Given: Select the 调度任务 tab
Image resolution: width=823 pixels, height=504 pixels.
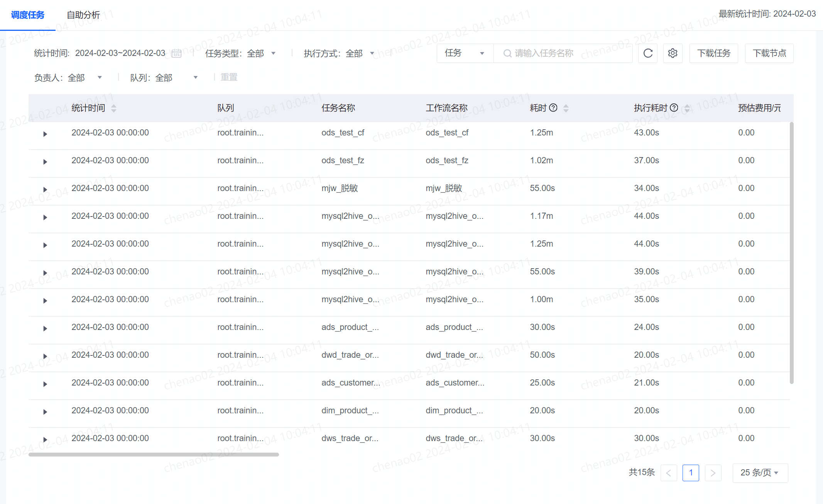Looking at the screenshot, I should [x=28, y=15].
